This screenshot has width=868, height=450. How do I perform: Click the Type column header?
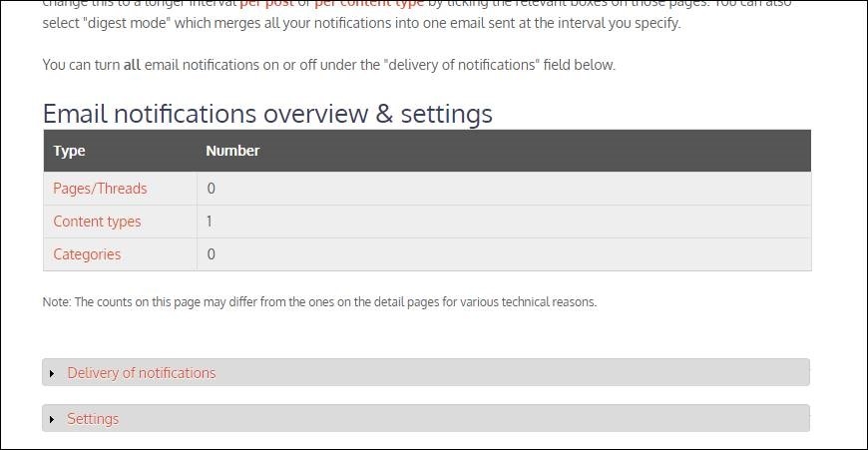(69, 151)
